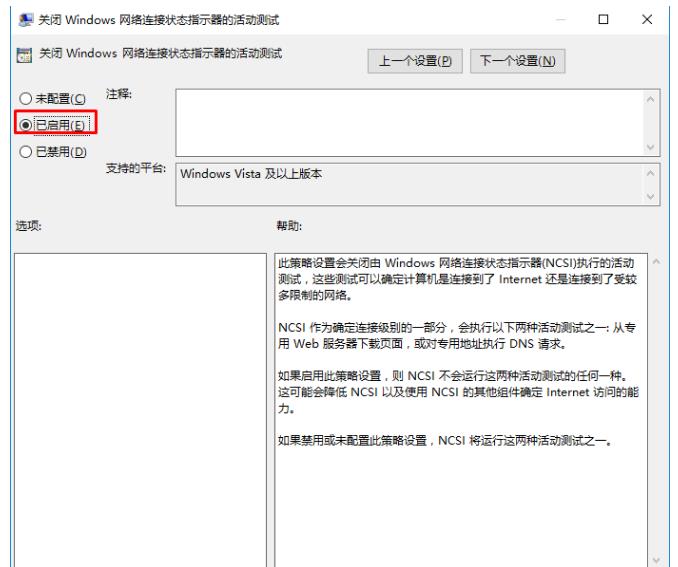Click help paragraph starting with NCSI 作为确定连接级别
The width and height of the screenshot is (678, 567).
click(x=457, y=336)
